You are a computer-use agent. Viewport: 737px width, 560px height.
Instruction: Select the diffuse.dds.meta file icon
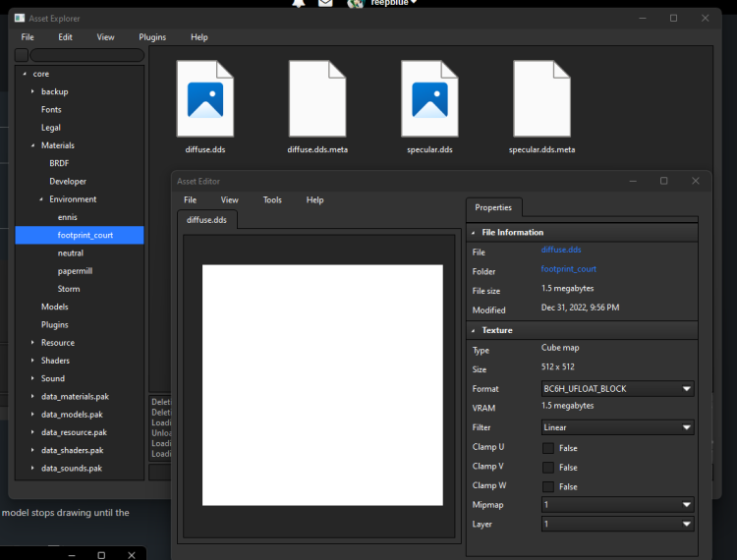coord(317,98)
